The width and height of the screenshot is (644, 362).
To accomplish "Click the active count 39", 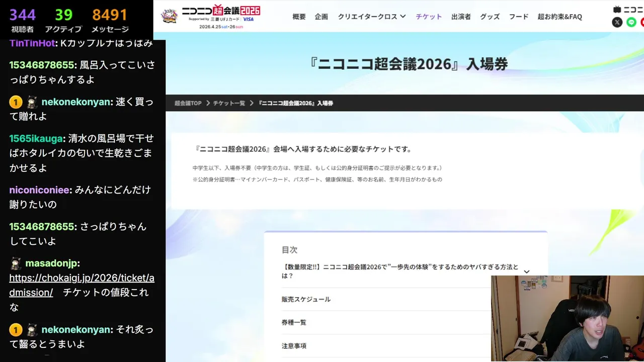I will click(64, 15).
